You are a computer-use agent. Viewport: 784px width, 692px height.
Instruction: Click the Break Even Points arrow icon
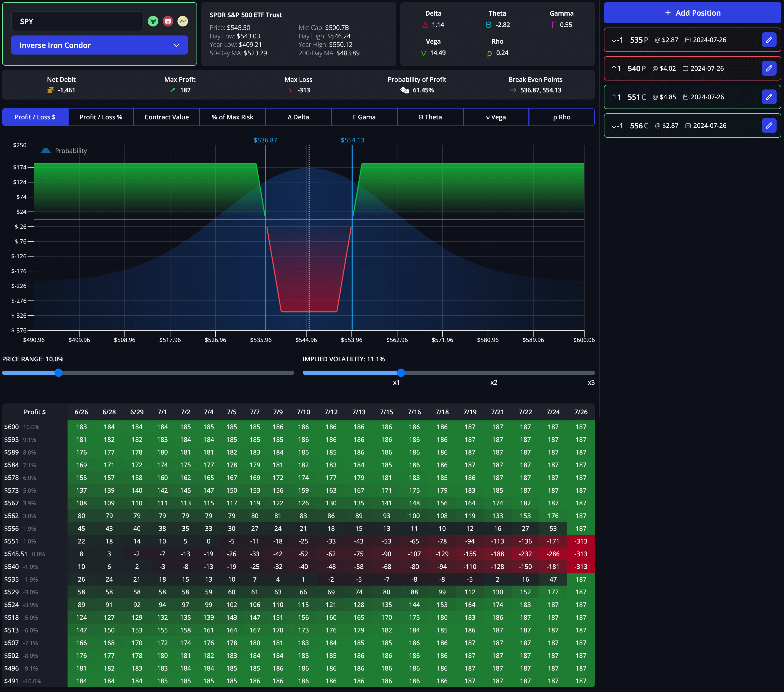(513, 90)
